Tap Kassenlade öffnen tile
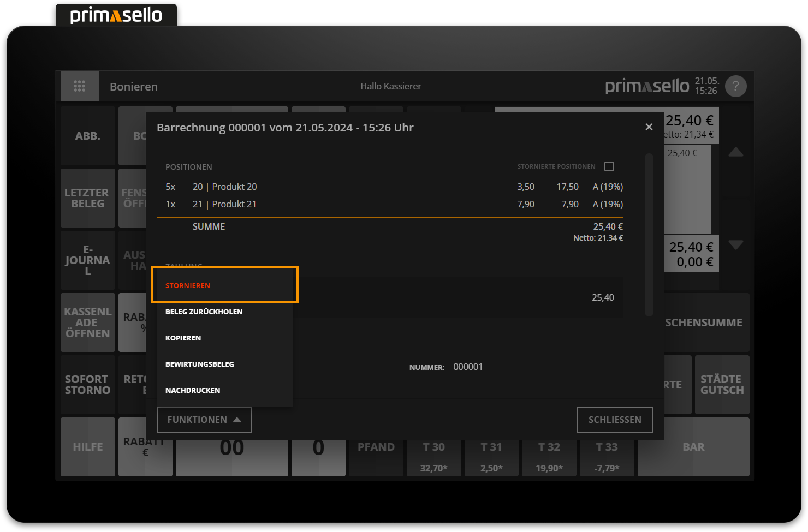This screenshot has width=808, height=532. tap(87, 322)
